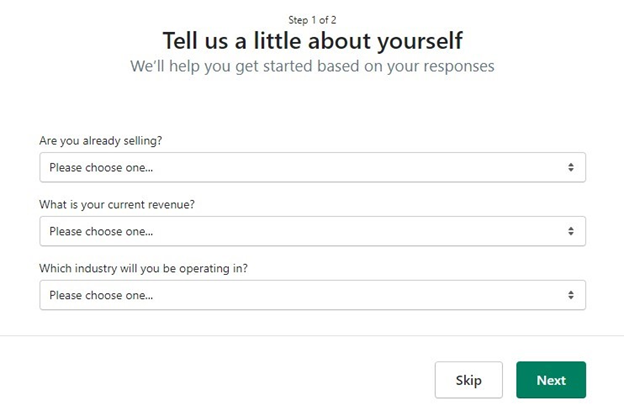Expand the 'What is your current revenue?' dropdown
Viewport: 624px width, 416px height.
pos(312,231)
